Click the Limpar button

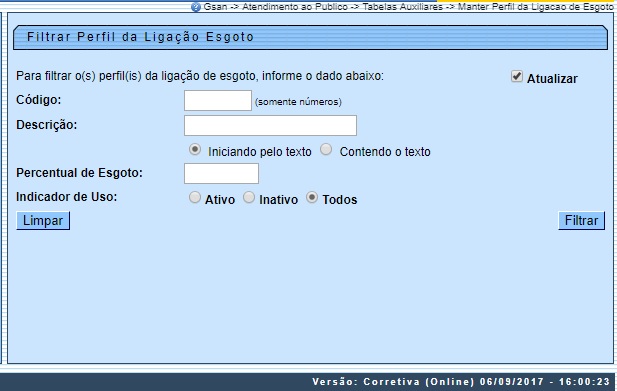(x=43, y=221)
